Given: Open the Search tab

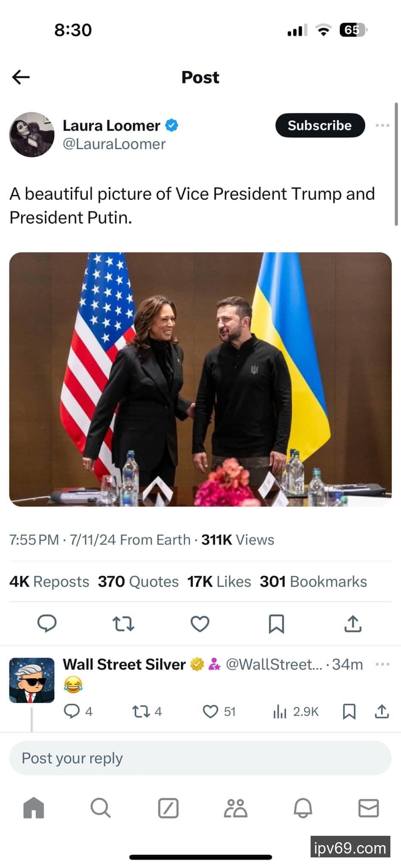Looking at the screenshot, I should pos(101,808).
